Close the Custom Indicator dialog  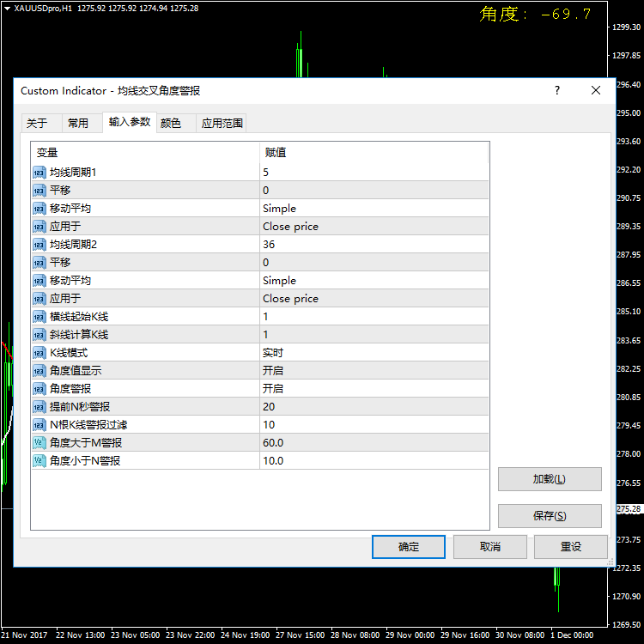tap(596, 90)
